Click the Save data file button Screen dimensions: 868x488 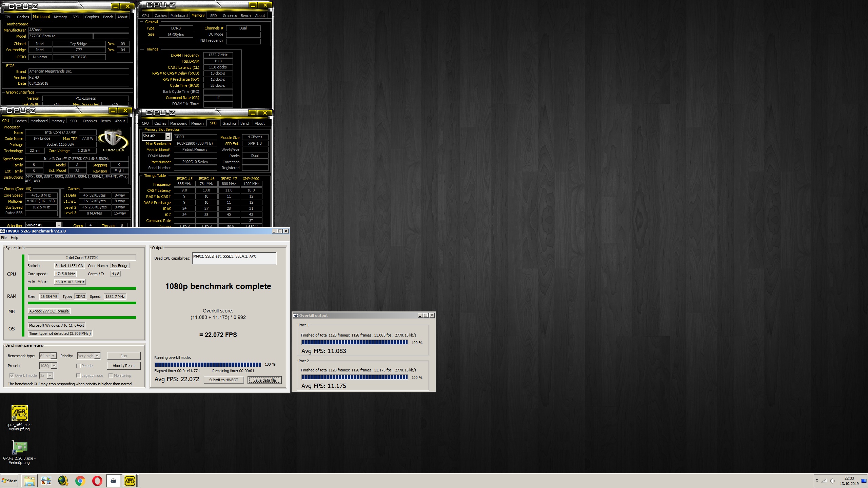coord(264,380)
